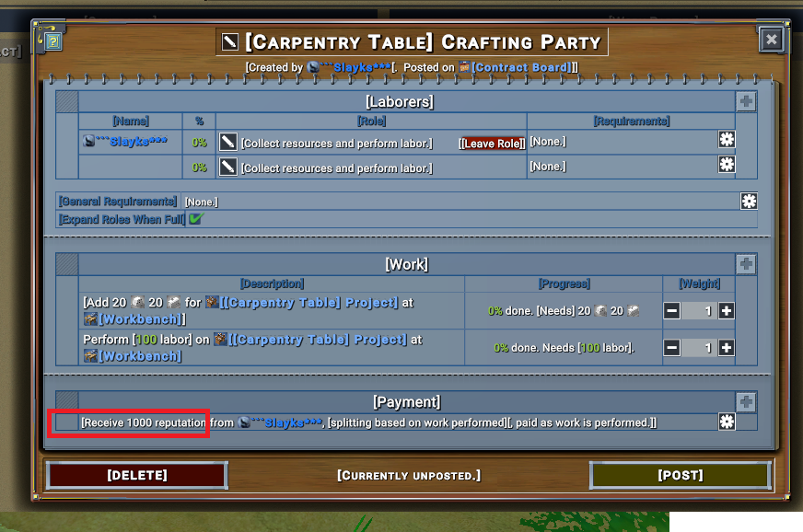Collapse the Payment section hatched corner
803x532 pixels.
[66, 402]
